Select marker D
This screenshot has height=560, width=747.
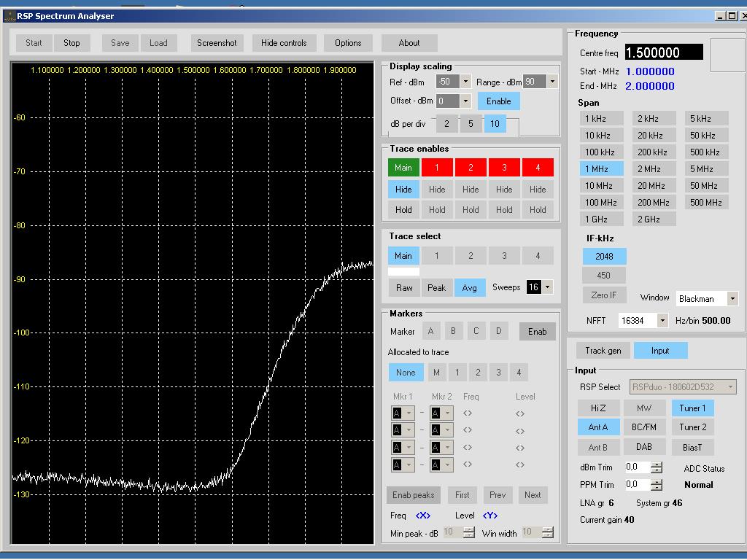pos(499,331)
